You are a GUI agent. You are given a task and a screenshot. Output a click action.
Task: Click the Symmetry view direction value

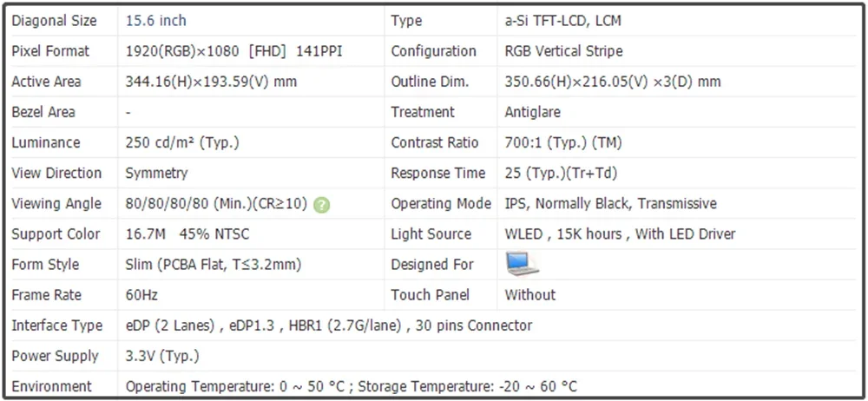(156, 173)
